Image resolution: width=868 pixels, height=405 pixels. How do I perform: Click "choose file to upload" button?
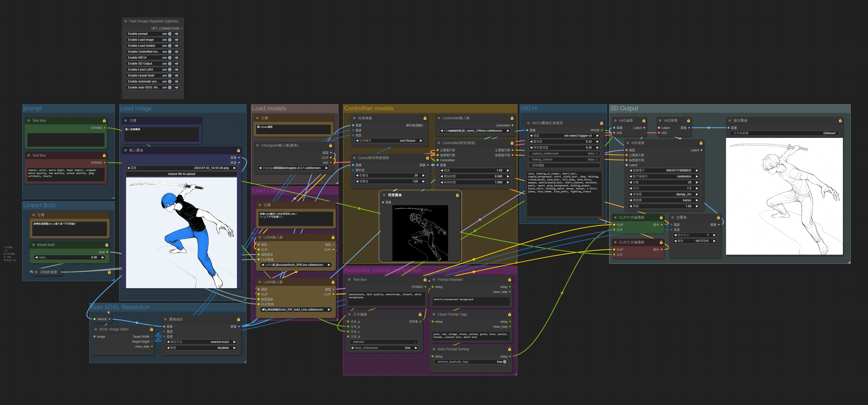coord(181,174)
